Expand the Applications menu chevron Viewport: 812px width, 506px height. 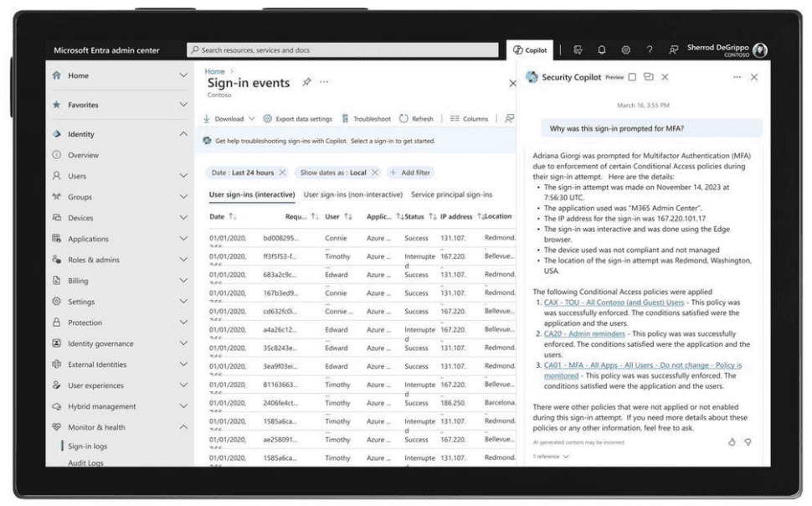pyautogui.click(x=183, y=239)
